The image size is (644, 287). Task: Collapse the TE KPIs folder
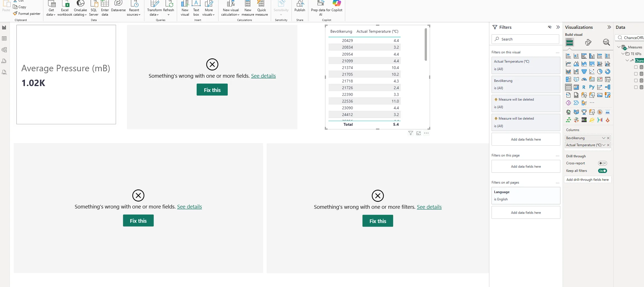tap(623, 54)
